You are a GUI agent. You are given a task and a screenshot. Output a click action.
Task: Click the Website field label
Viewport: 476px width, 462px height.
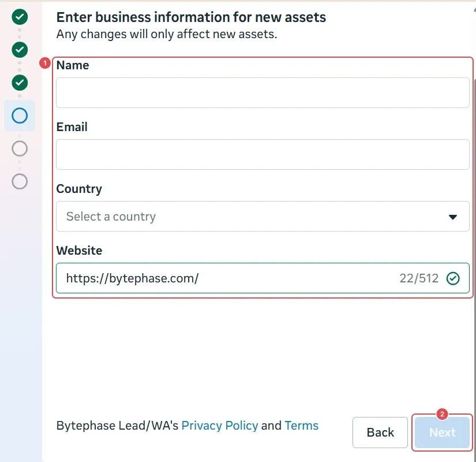[79, 251]
